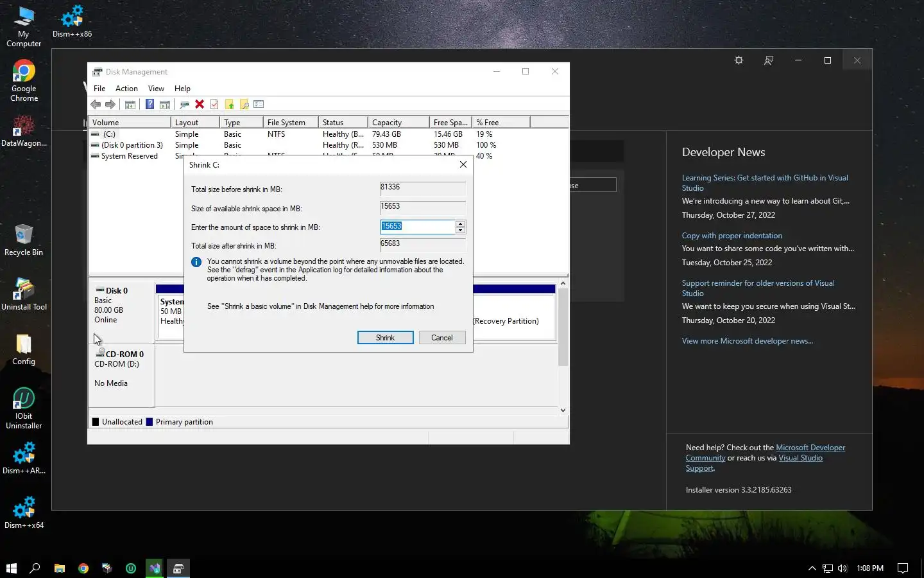Click the disk connect toolbar icon

[184, 104]
